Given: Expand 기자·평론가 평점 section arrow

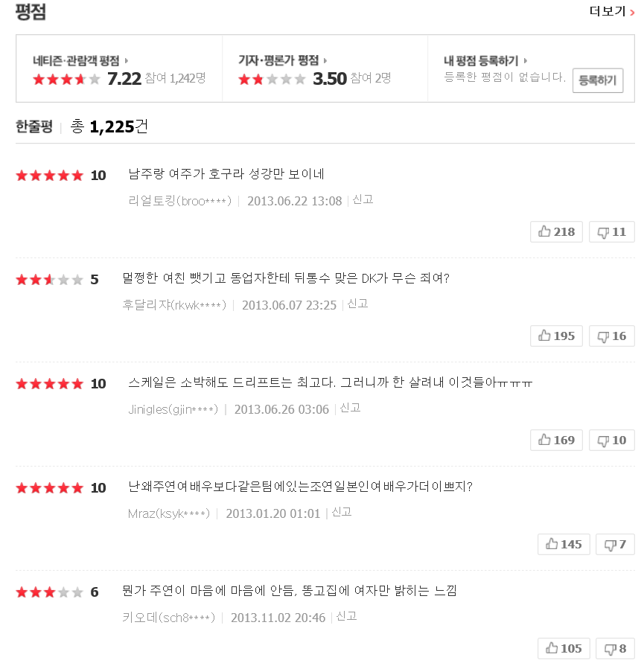Looking at the screenshot, I should tap(325, 60).
